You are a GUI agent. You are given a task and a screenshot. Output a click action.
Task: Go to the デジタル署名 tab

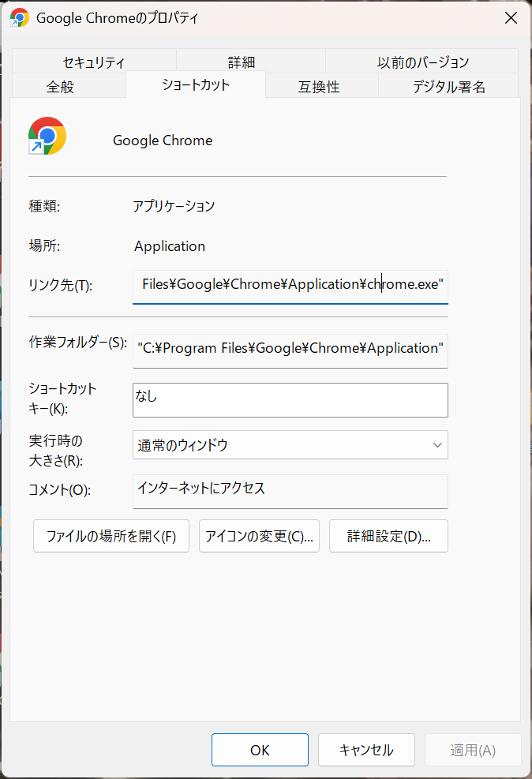point(448,87)
